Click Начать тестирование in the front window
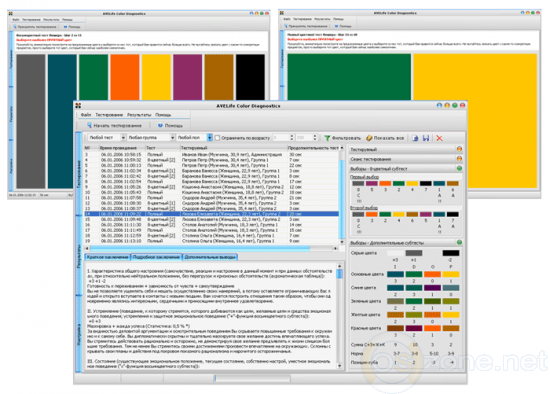550x394 pixels. tap(114, 125)
